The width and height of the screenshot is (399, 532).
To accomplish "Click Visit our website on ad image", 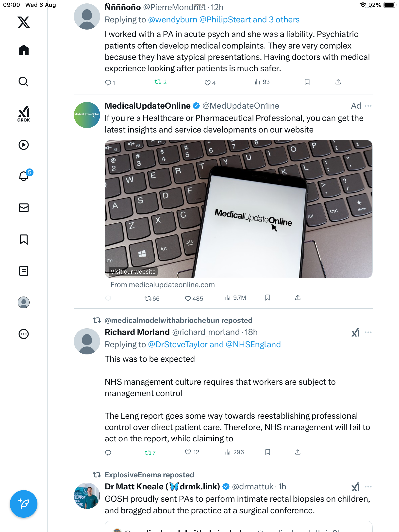I will tap(133, 272).
